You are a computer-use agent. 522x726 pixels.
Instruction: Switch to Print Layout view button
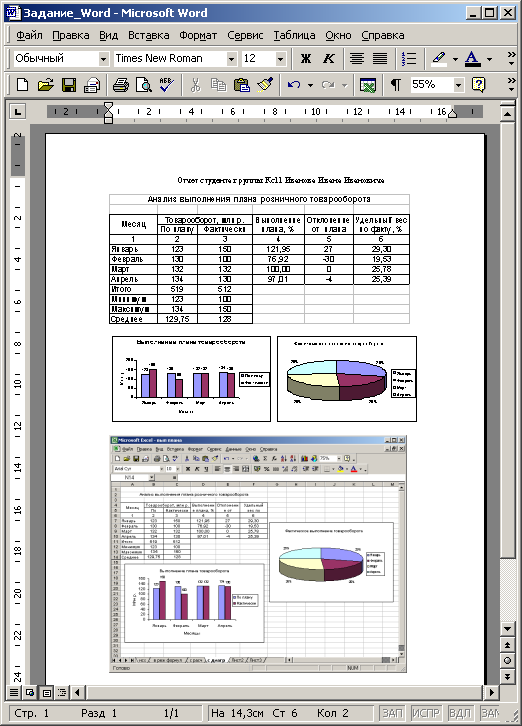coord(46,693)
